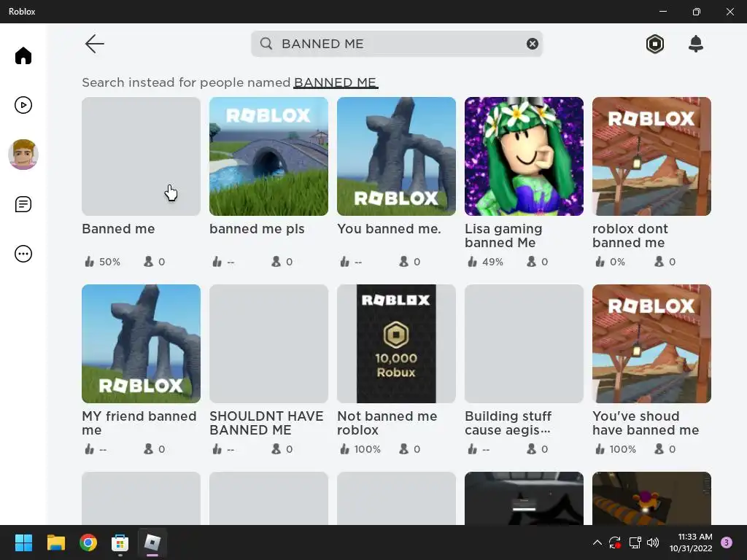Open notifications bell
Viewport: 747px width, 560px height.
(x=695, y=44)
